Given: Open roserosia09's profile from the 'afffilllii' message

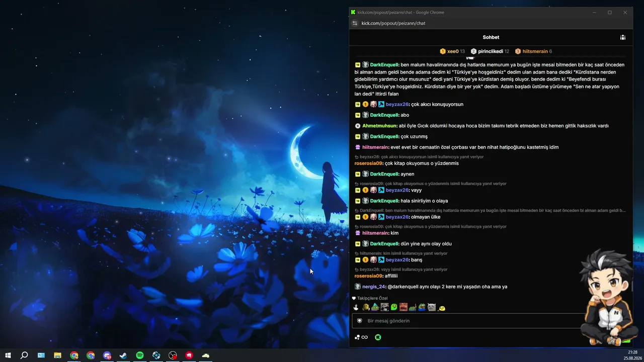Looking at the screenshot, I should pyautogui.click(x=368, y=276).
